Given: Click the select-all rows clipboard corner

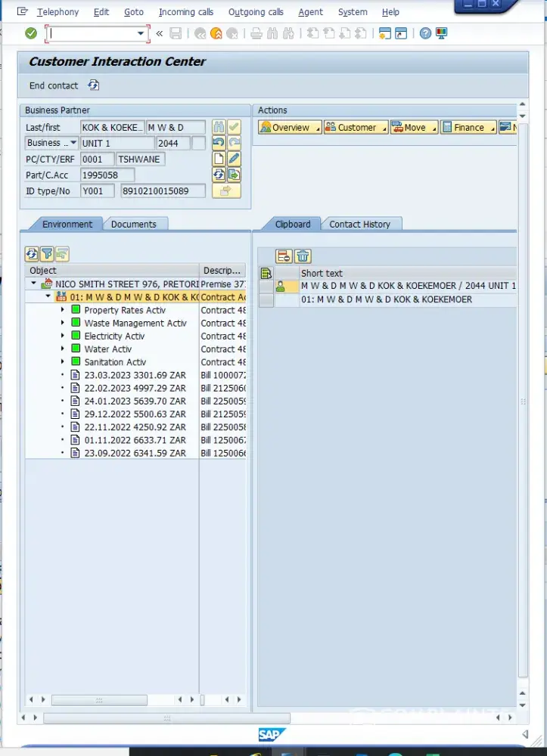Looking at the screenshot, I should click(266, 273).
